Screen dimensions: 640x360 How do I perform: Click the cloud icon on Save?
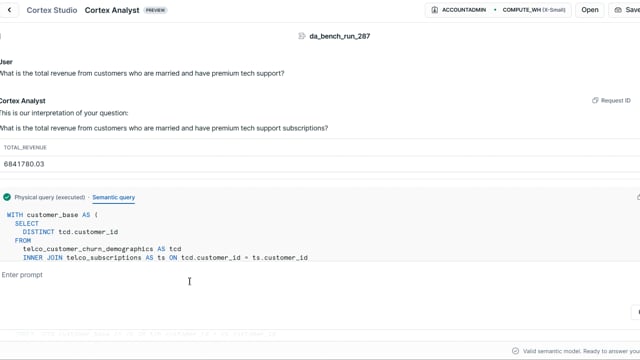pos(618,10)
